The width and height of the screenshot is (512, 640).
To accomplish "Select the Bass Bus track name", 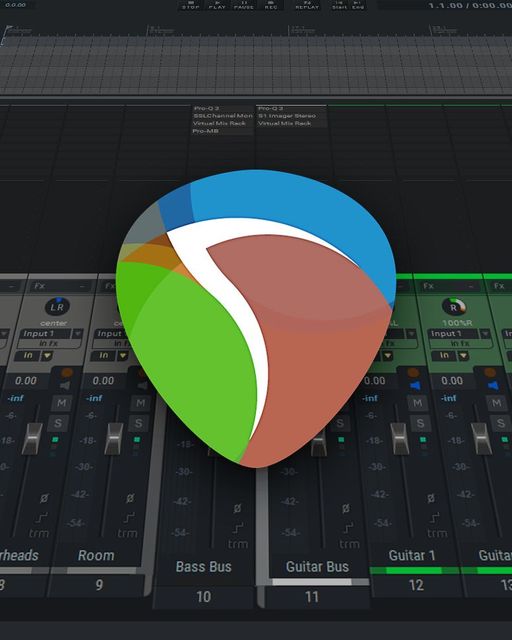I will point(203,567).
